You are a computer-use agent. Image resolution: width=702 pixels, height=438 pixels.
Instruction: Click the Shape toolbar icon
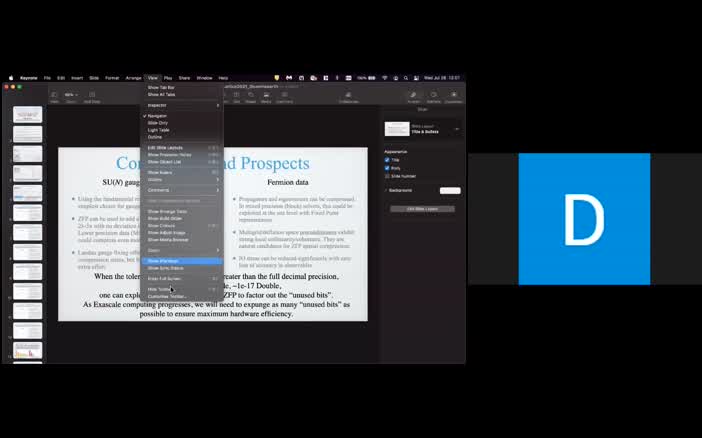click(251, 95)
